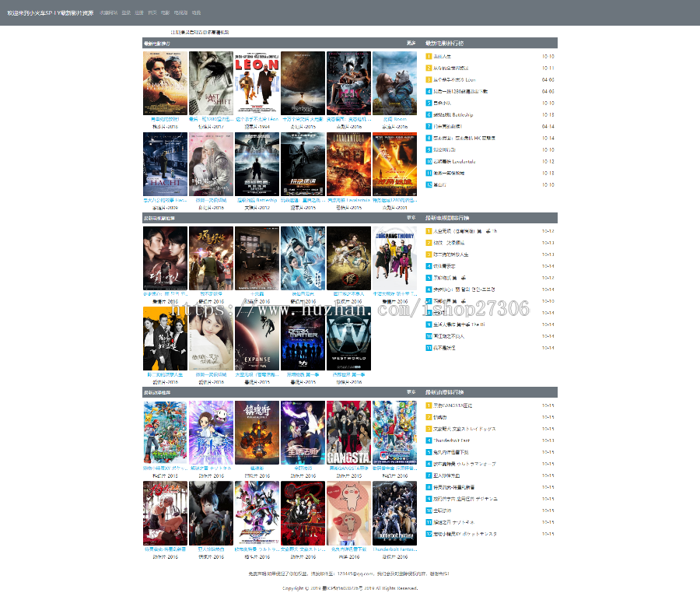Open anime ranking item 3 文豪ストレイドッグス

(464, 429)
